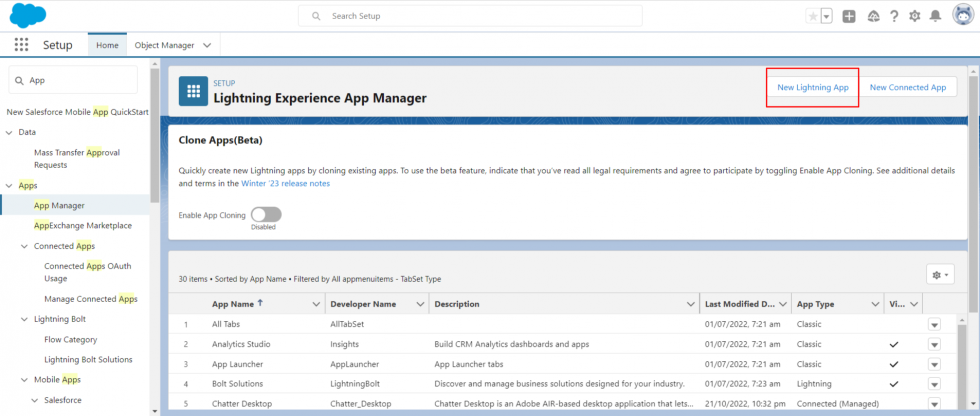Image resolution: width=980 pixels, height=416 pixels.
Task: Open list view settings gear dropdown
Action: pyautogui.click(x=941, y=274)
